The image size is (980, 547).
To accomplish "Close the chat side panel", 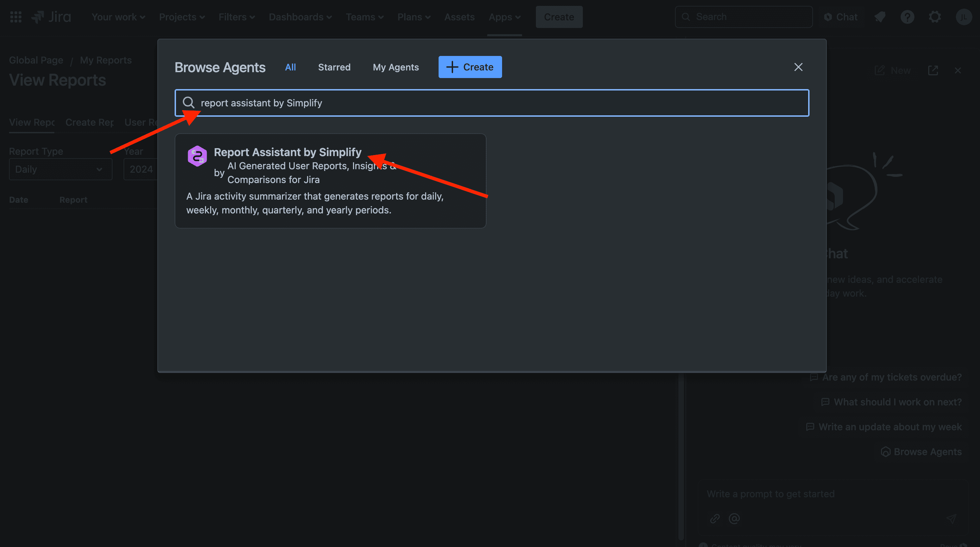I will pos(958,70).
